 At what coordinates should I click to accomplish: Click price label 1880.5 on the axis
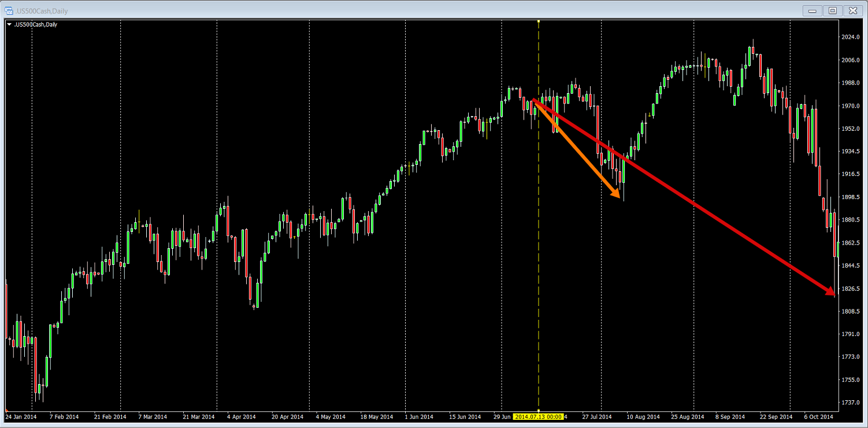click(x=850, y=220)
